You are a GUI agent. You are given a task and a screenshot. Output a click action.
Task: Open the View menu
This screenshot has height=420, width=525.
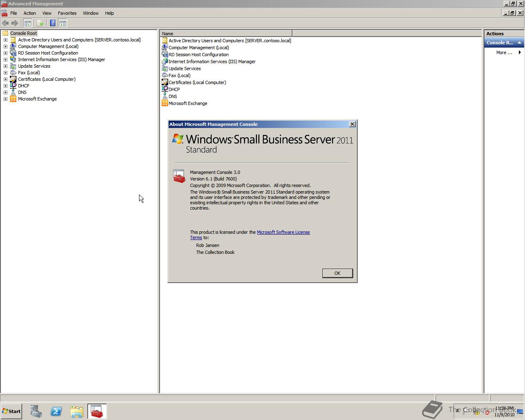pyautogui.click(x=47, y=13)
